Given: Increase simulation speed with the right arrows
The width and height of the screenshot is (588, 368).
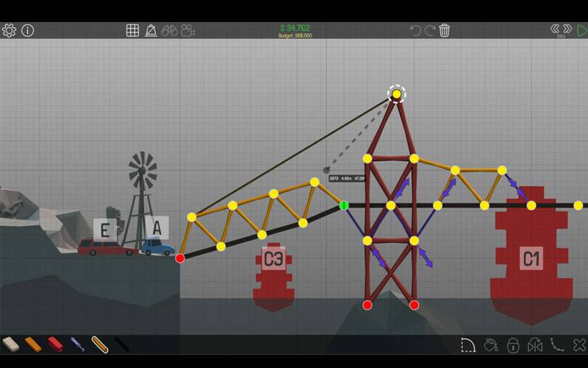Looking at the screenshot, I should (567, 29).
